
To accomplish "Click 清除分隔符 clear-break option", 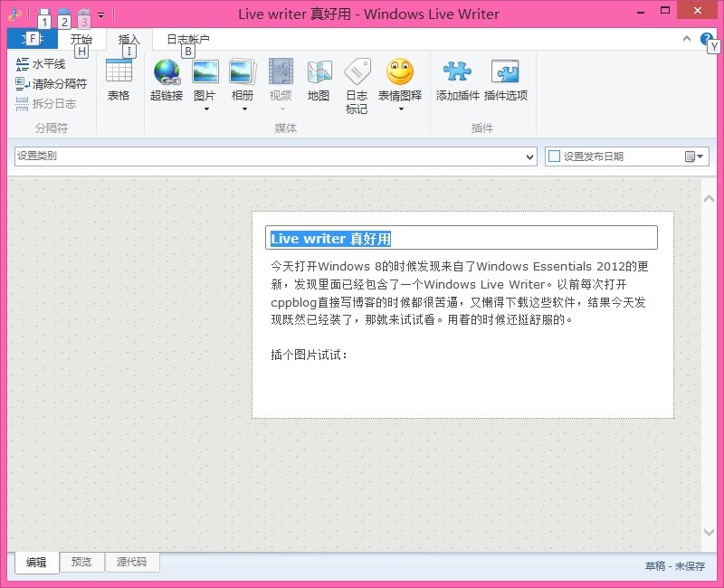I will coord(52,83).
